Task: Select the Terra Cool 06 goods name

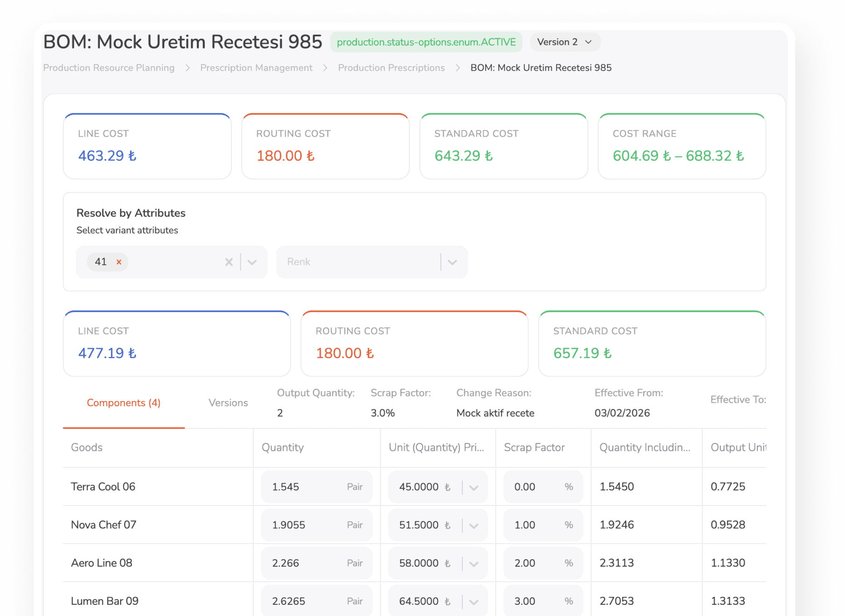Action: coord(103,487)
